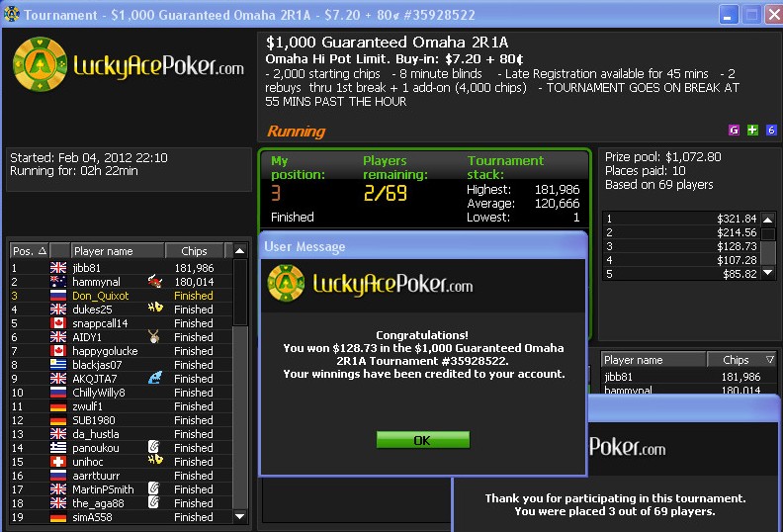Select player row SUB1980
Image resolution: width=783 pixels, height=532 pixels.
click(x=121, y=420)
